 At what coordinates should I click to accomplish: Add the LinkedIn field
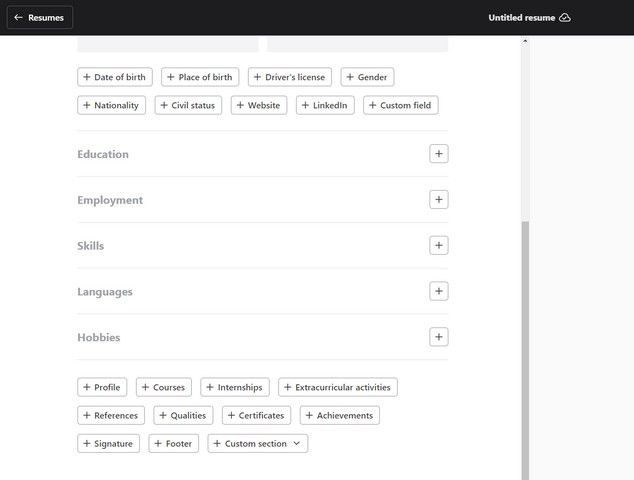[x=325, y=105]
